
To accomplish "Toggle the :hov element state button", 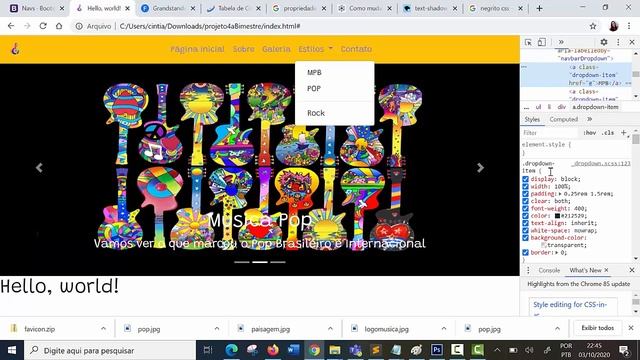I will pyautogui.click(x=590, y=133).
